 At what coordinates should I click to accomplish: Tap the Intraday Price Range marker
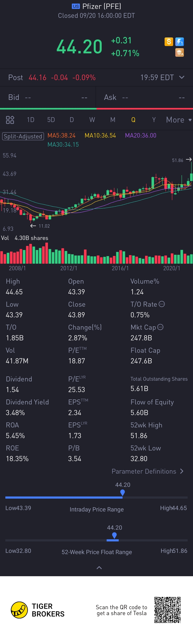(x=122, y=493)
